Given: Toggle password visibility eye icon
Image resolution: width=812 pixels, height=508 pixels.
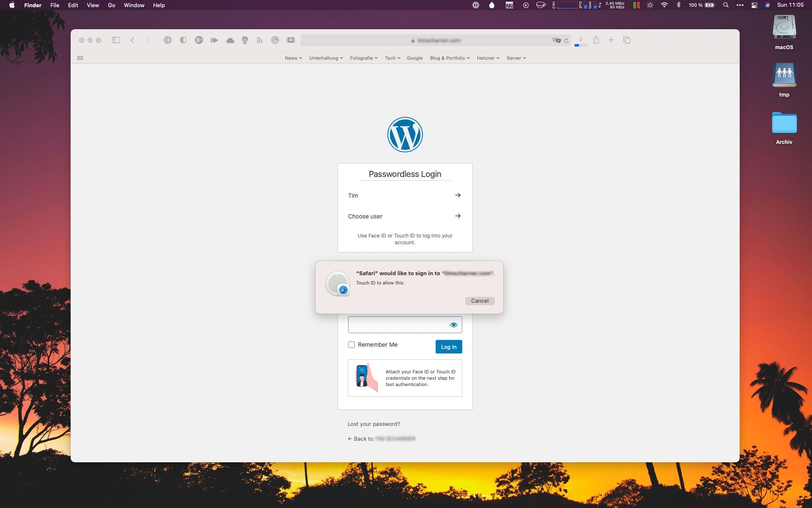Looking at the screenshot, I should click(x=454, y=325).
